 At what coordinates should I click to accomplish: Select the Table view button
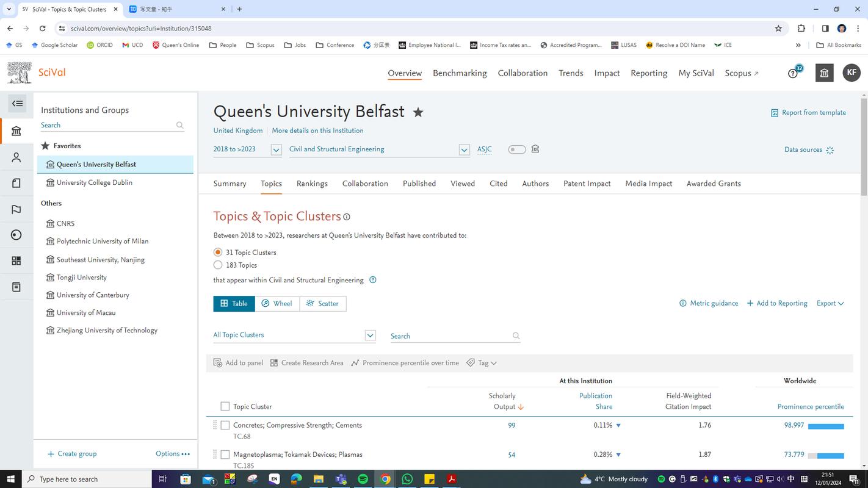tap(234, 304)
